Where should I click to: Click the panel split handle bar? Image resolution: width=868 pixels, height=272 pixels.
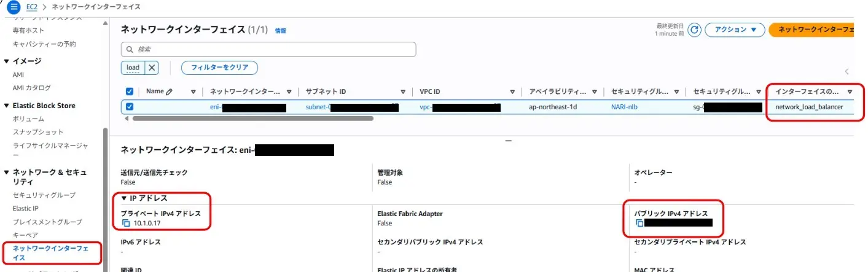[x=508, y=141]
